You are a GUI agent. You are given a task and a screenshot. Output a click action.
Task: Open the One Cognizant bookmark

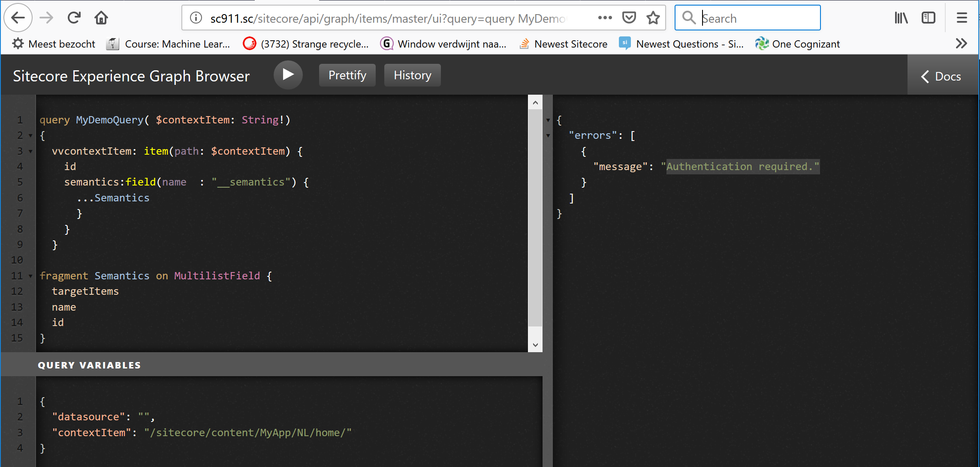pyautogui.click(x=798, y=44)
